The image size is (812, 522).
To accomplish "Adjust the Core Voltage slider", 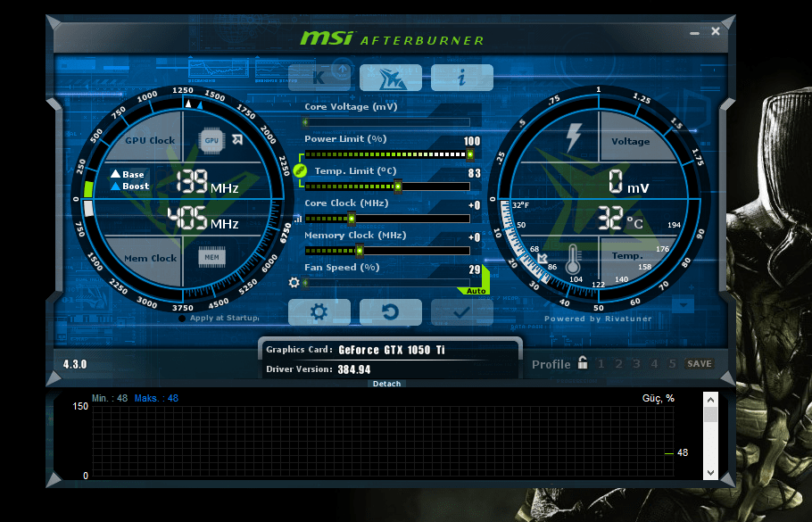I will (387, 122).
